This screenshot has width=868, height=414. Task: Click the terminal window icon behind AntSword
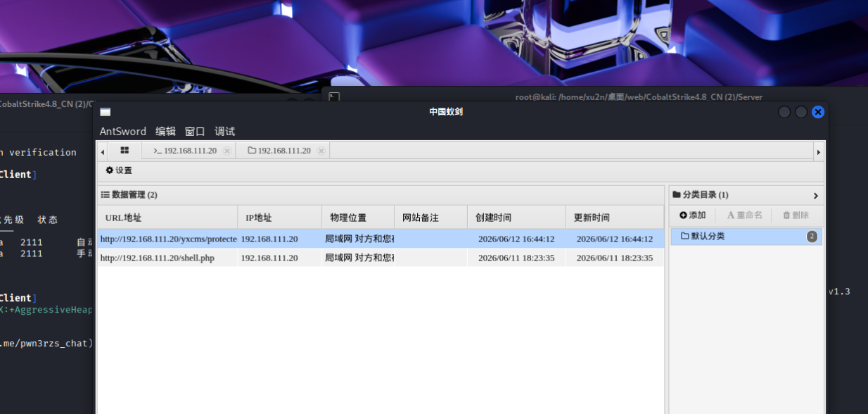[334, 97]
